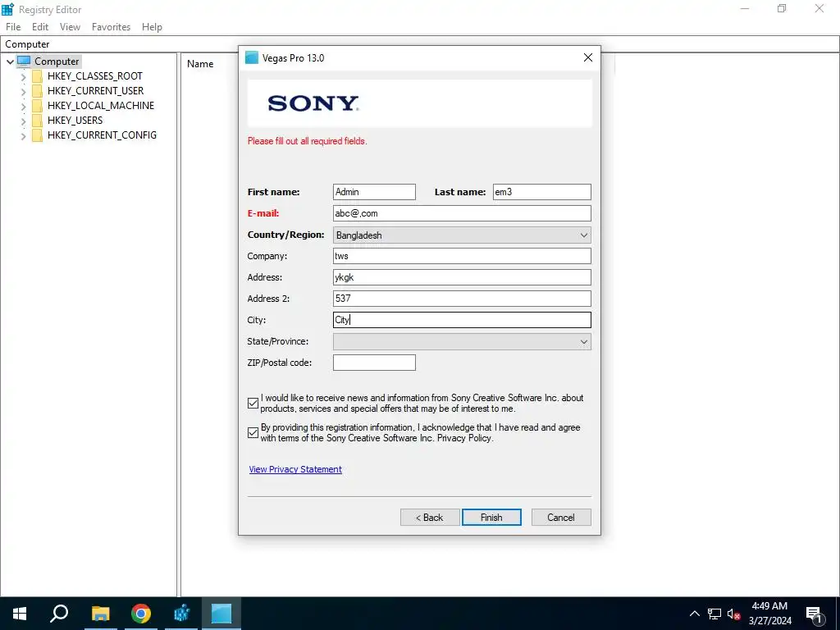Click the First name field containing Admin

point(374,192)
